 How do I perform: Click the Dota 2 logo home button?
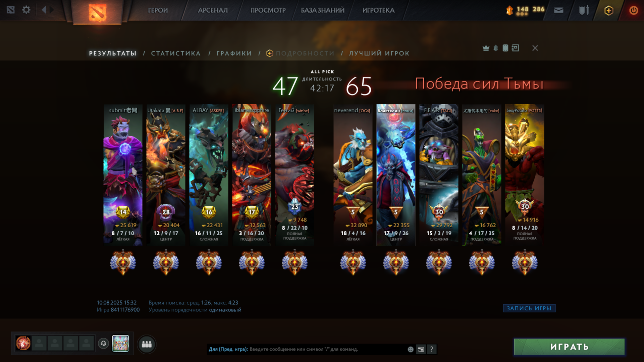(x=97, y=12)
